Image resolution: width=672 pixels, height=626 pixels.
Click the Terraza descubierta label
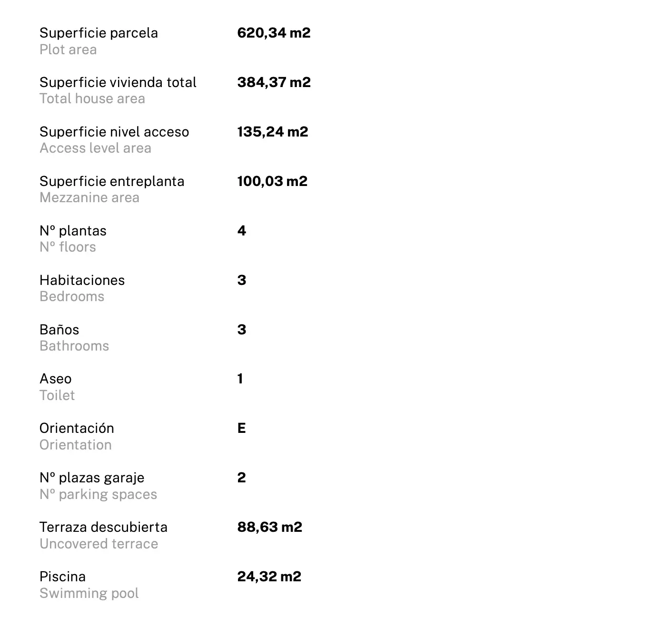(103, 527)
